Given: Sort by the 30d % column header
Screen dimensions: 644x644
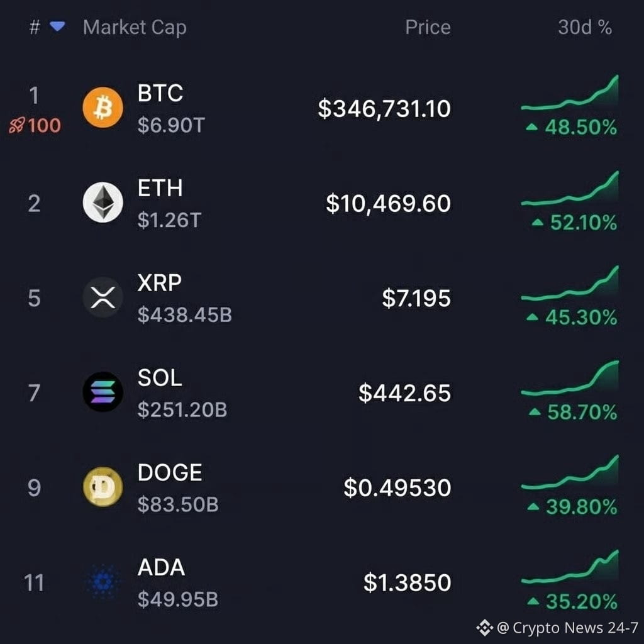Looking at the screenshot, I should click(x=585, y=28).
